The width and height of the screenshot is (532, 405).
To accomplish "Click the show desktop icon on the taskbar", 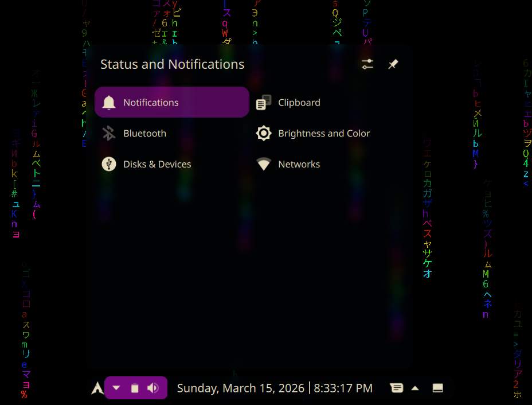I will pyautogui.click(x=437, y=388).
